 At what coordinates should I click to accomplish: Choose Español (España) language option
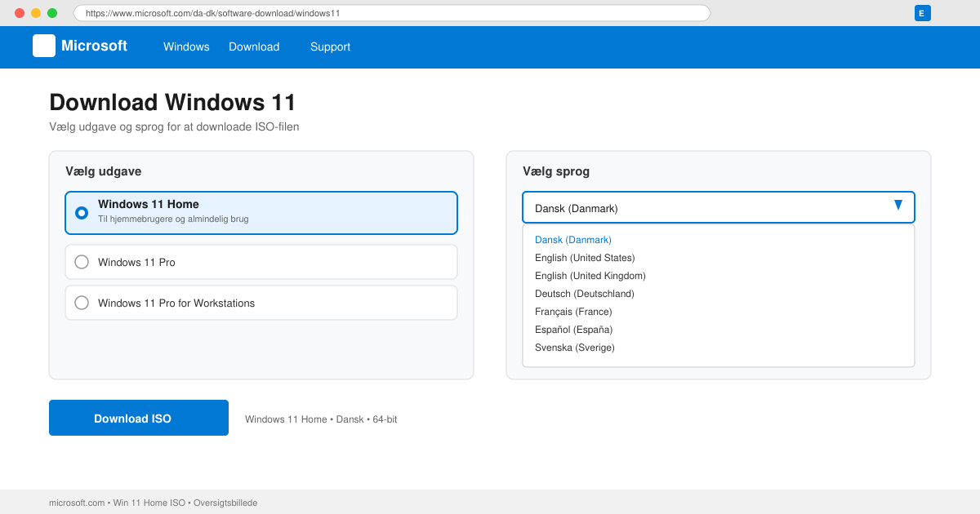(573, 330)
